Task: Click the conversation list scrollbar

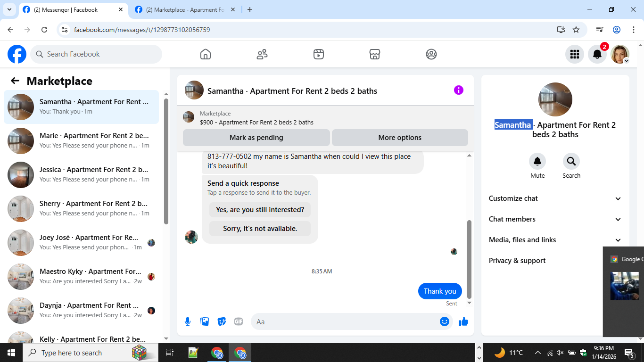Action: point(166,162)
